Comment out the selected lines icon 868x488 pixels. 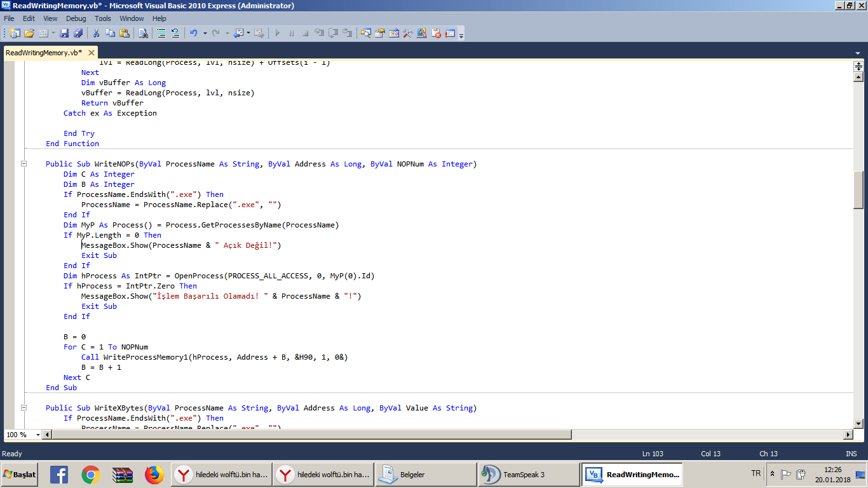pos(161,33)
